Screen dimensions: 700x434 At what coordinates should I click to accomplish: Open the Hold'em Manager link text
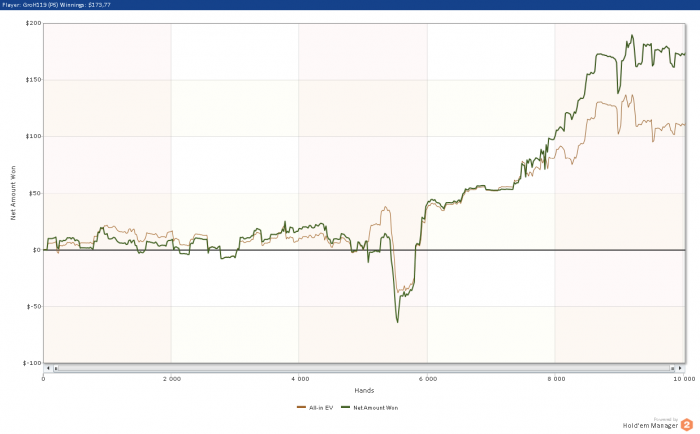pyautogui.click(x=650, y=426)
